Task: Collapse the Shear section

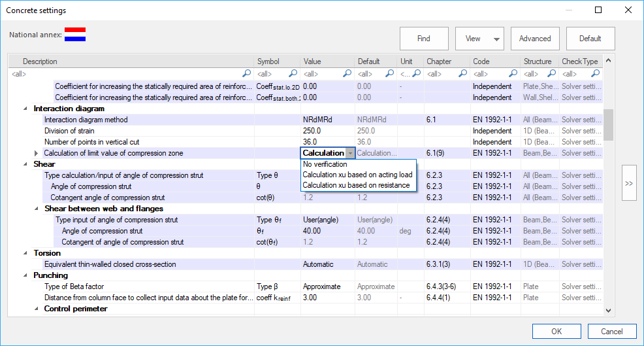Action: 25,164
